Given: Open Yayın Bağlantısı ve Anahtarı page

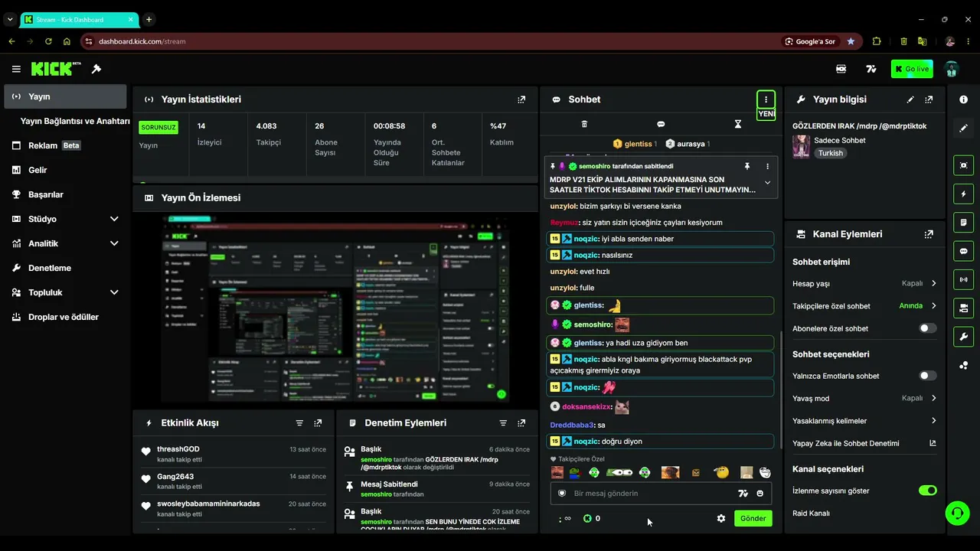Looking at the screenshot, I should pos(75,121).
